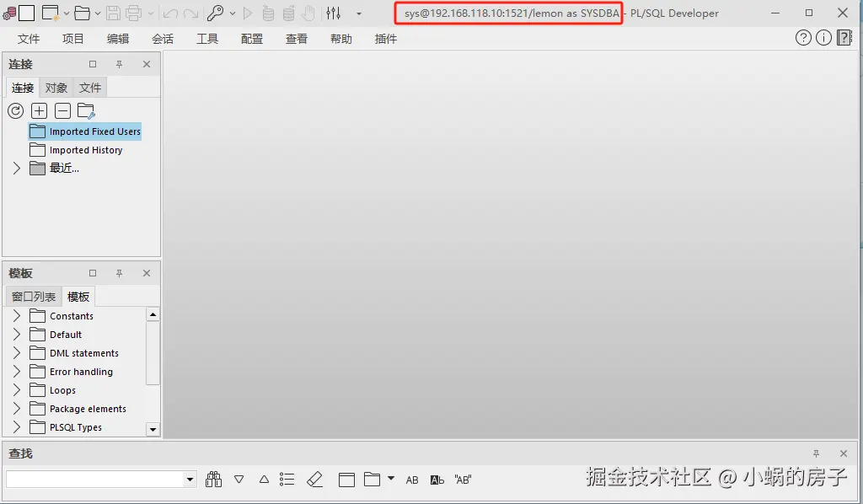
Task: Open the 项目 menu
Action: [72, 39]
